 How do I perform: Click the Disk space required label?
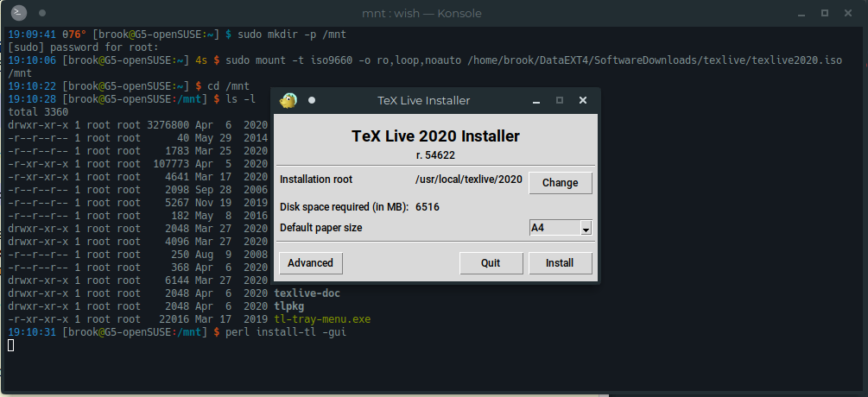click(x=345, y=207)
